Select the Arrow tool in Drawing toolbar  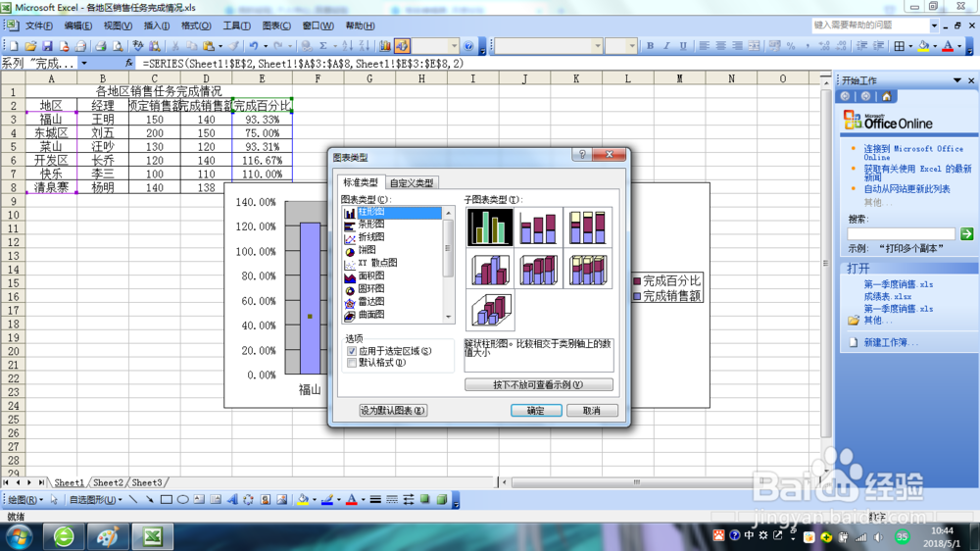click(149, 500)
